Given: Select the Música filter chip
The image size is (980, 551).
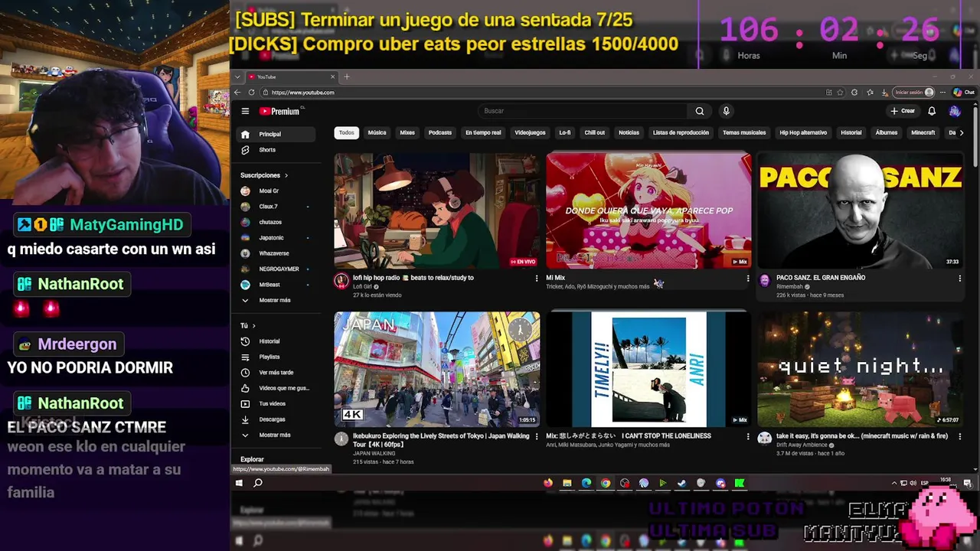Looking at the screenshot, I should 377,132.
